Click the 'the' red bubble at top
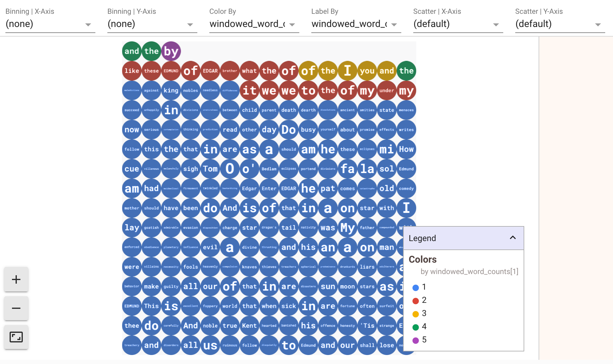 coord(269,70)
